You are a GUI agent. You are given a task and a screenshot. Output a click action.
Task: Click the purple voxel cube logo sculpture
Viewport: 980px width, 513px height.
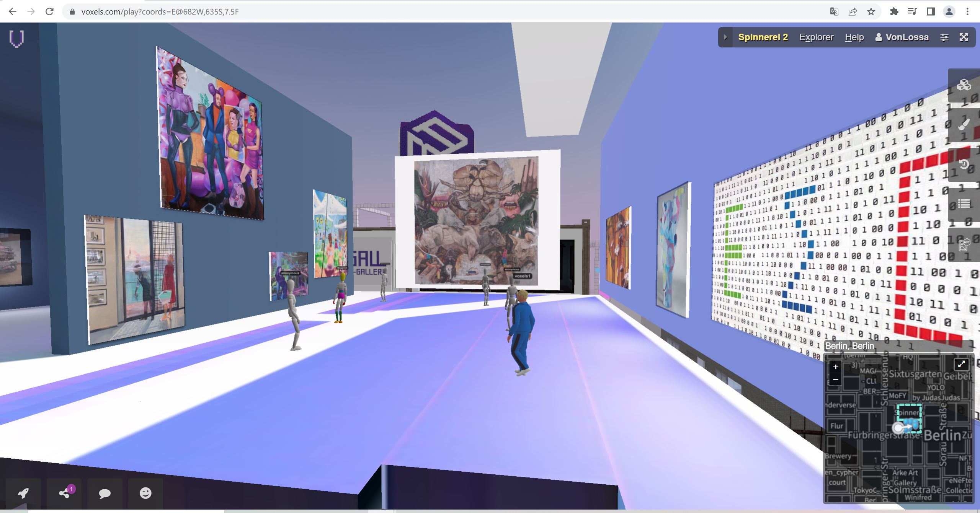pos(437,133)
